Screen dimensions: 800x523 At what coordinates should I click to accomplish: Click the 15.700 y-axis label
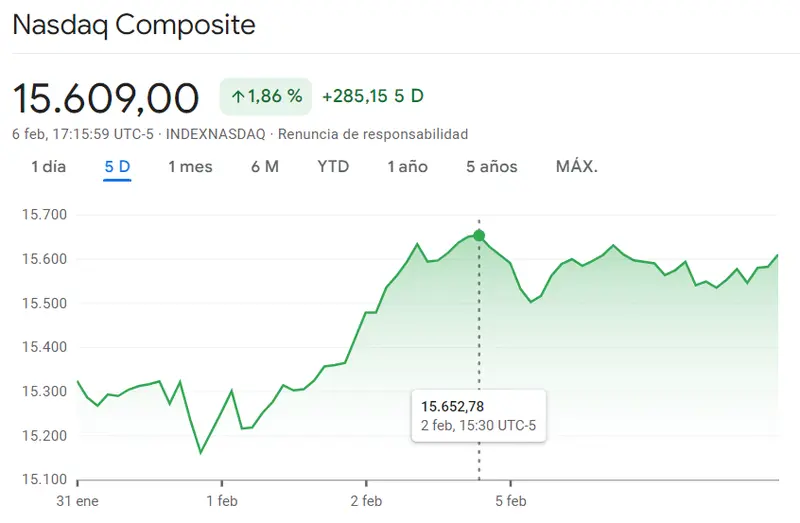[44, 215]
